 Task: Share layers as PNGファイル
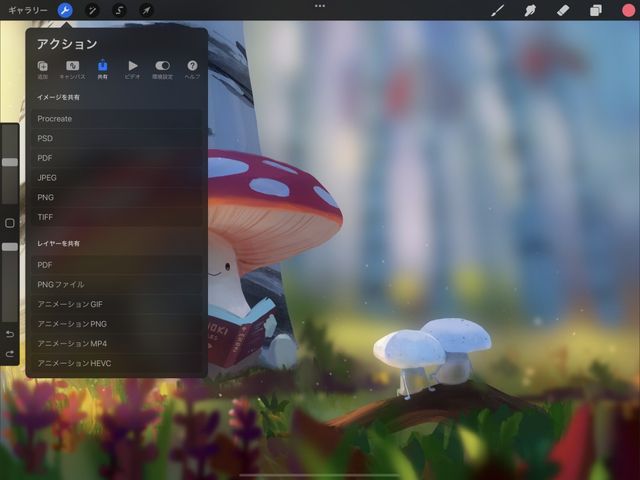coord(117,284)
